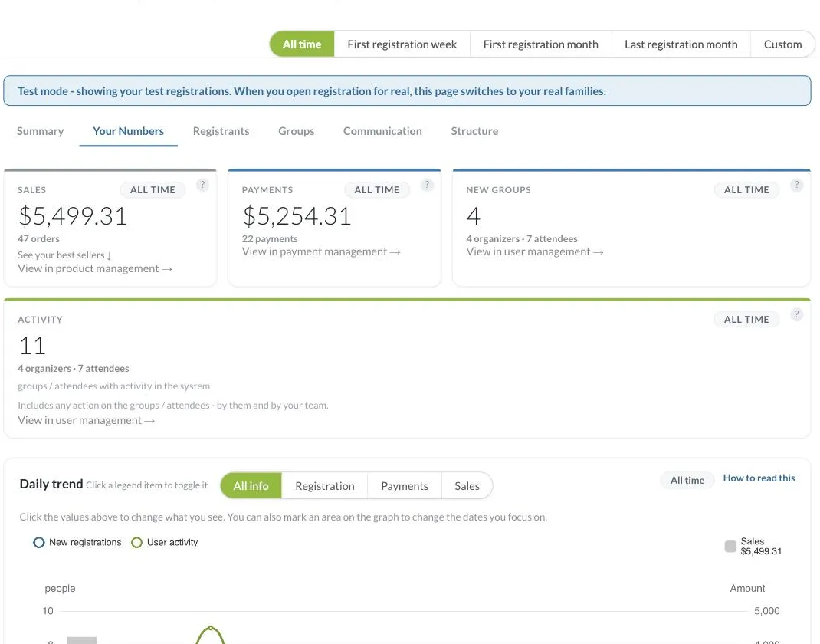The width and height of the screenshot is (820, 644).
Task: Open the Registrants tab
Action: 221,131
